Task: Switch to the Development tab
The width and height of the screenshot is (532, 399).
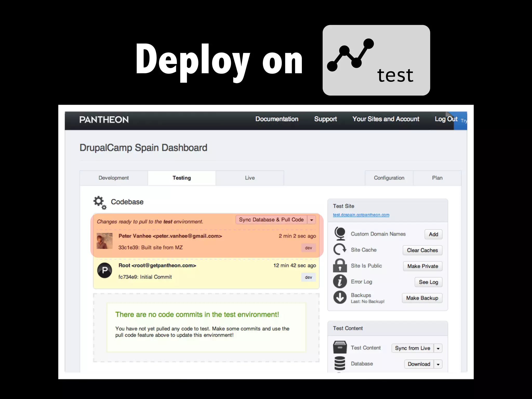Action: (x=114, y=178)
